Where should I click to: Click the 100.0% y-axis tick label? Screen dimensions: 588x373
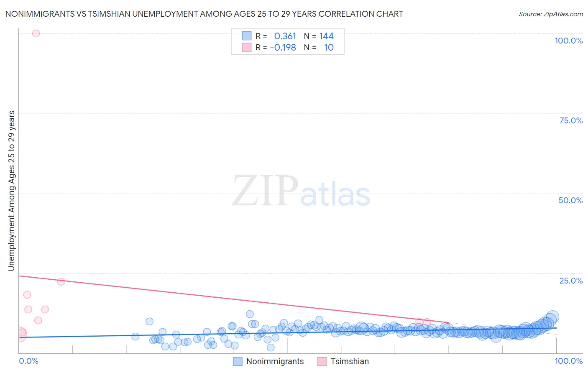pyautogui.click(x=569, y=41)
